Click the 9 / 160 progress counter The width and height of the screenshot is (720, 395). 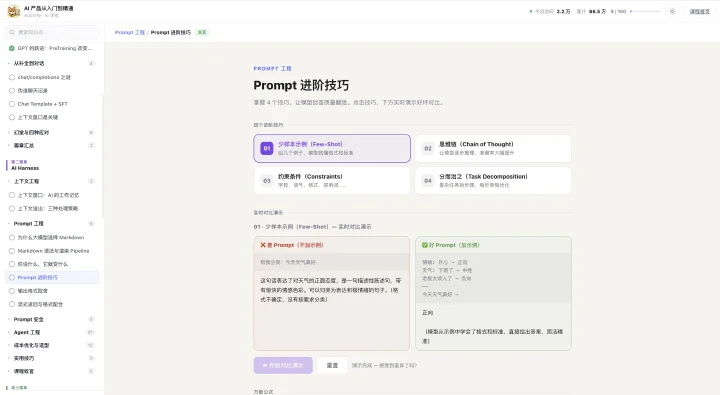(x=618, y=11)
